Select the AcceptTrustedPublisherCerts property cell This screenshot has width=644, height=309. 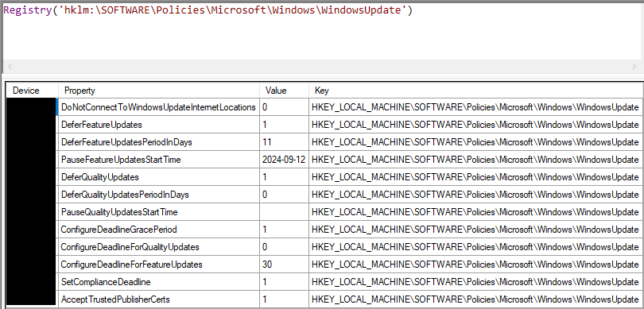pos(159,299)
